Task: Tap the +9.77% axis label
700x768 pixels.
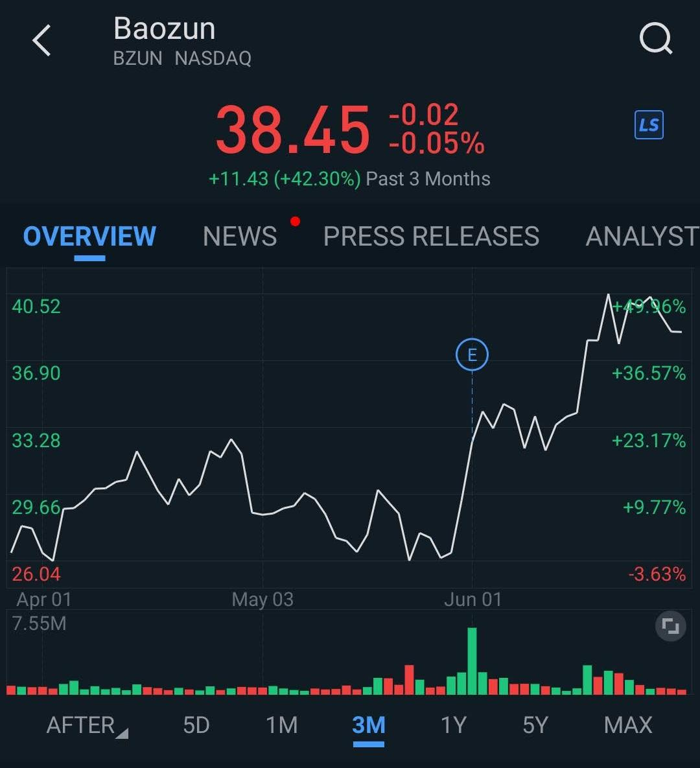Action: tap(654, 507)
